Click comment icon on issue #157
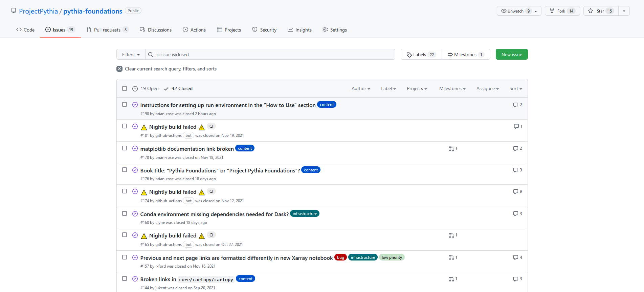 coord(515,257)
